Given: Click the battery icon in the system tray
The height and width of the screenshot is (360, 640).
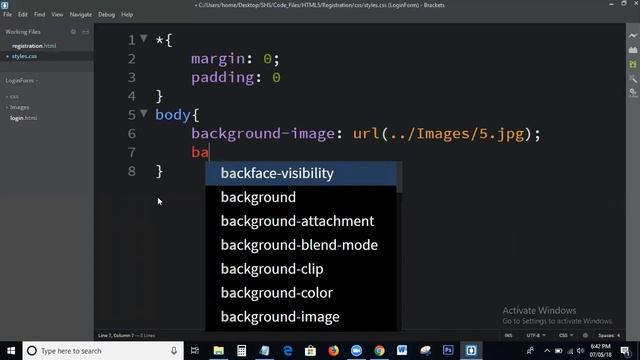Looking at the screenshot, I should (558, 351).
